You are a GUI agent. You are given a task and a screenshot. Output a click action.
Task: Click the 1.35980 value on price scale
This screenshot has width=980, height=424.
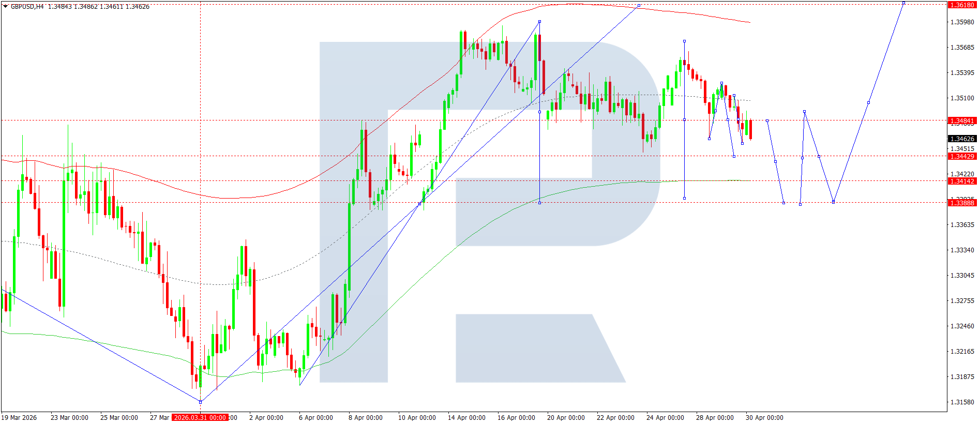[962, 22]
